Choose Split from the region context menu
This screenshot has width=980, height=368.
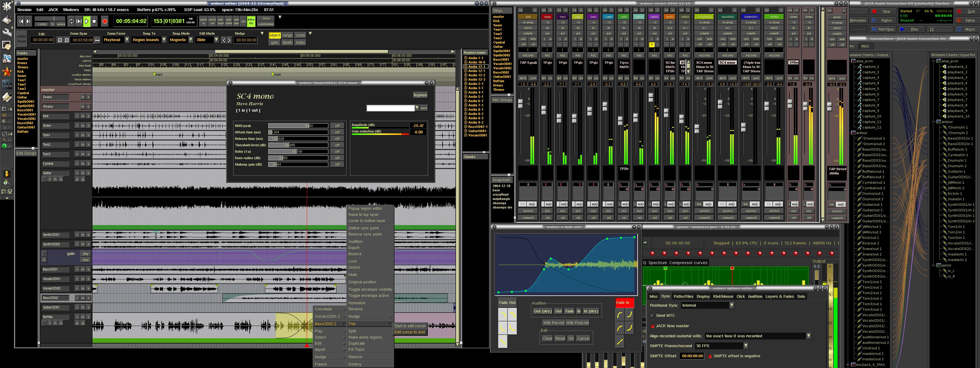click(352, 331)
